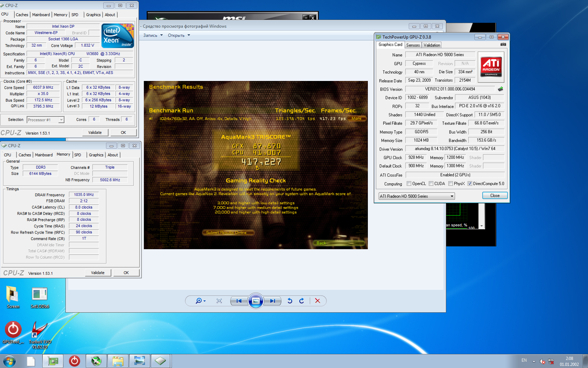Toggle the PhysX checkbox in GPU-Z
588x368 pixels.
pyautogui.click(x=450, y=184)
